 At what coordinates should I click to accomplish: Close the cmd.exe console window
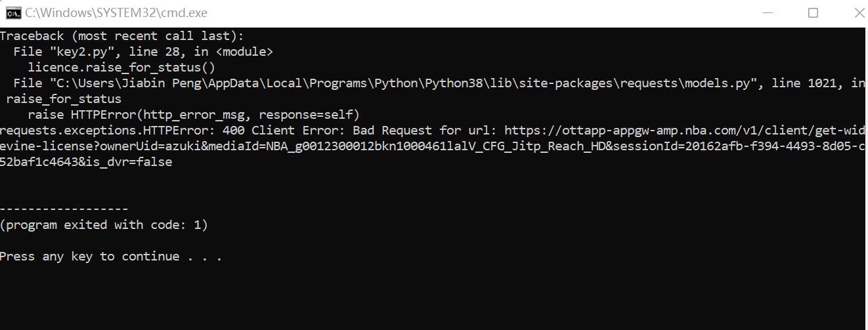pos(858,12)
